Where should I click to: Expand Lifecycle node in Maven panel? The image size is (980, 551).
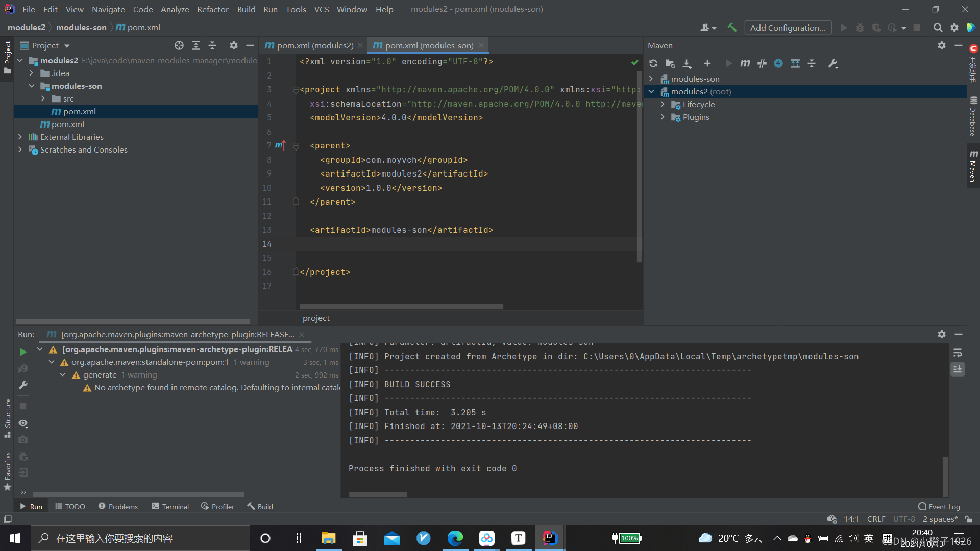(x=663, y=104)
